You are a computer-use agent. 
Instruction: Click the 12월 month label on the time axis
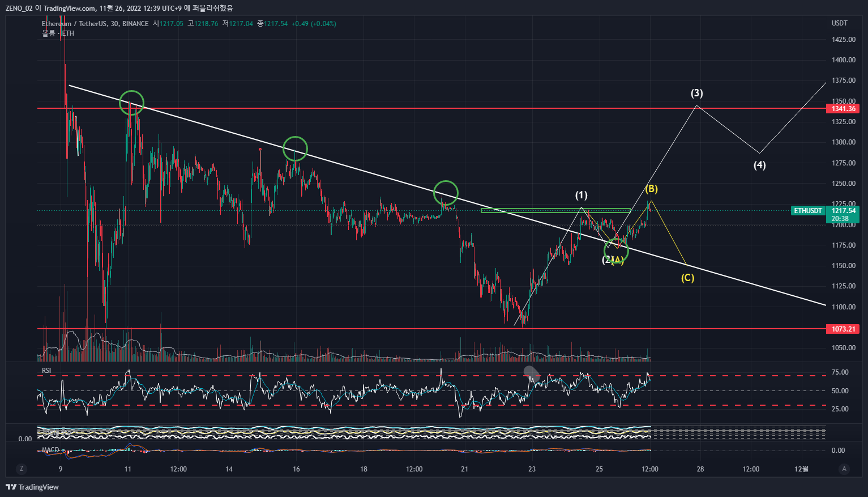coord(802,469)
